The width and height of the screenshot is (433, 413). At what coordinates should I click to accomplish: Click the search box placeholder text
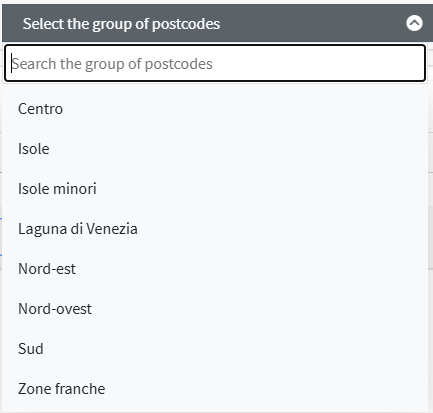click(x=112, y=64)
